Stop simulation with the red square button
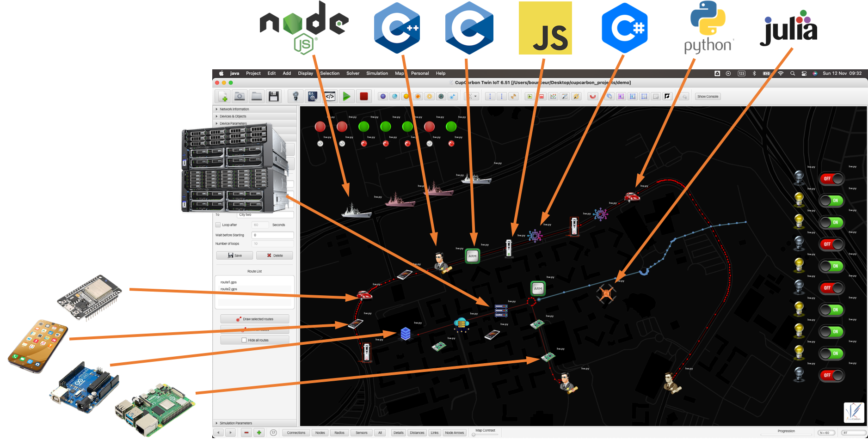The height and width of the screenshot is (445, 868). coord(364,96)
